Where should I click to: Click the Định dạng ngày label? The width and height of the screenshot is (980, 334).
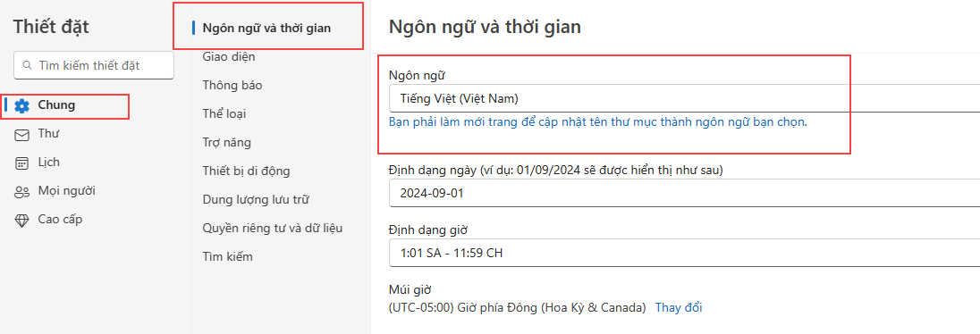point(556,170)
